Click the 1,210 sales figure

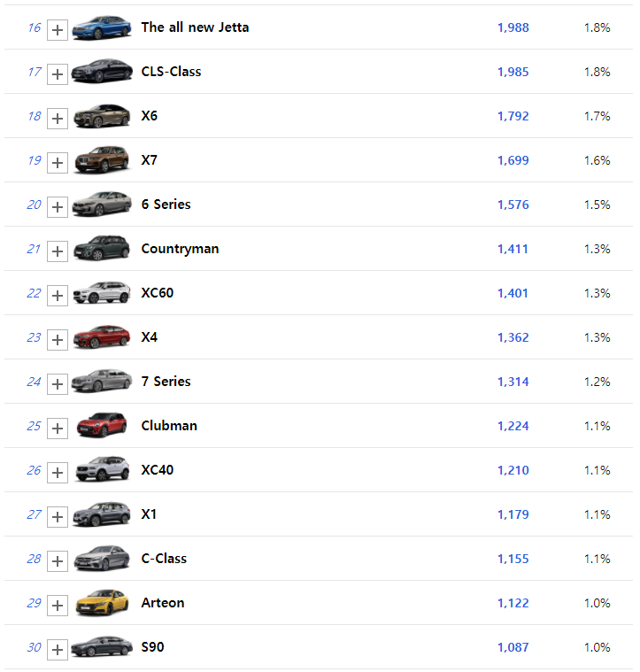[513, 470]
